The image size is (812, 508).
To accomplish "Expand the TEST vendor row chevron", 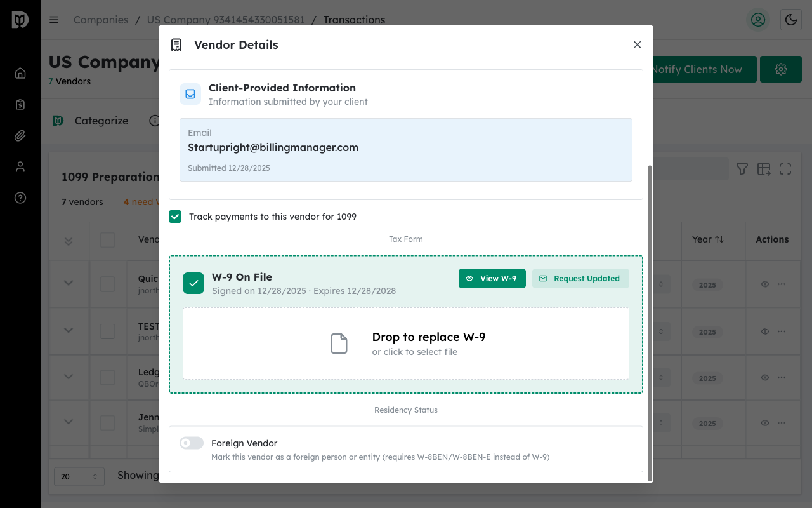I will click(x=69, y=331).
